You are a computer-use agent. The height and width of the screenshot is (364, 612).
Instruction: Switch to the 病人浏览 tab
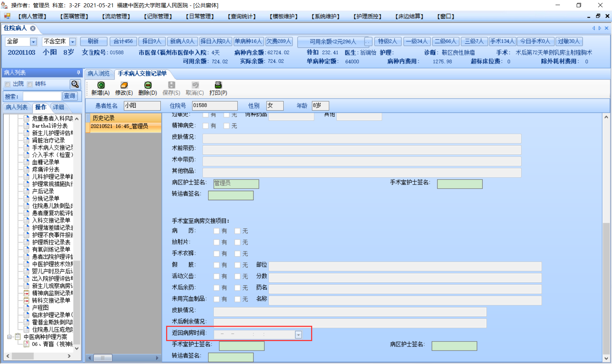[99, 74]
